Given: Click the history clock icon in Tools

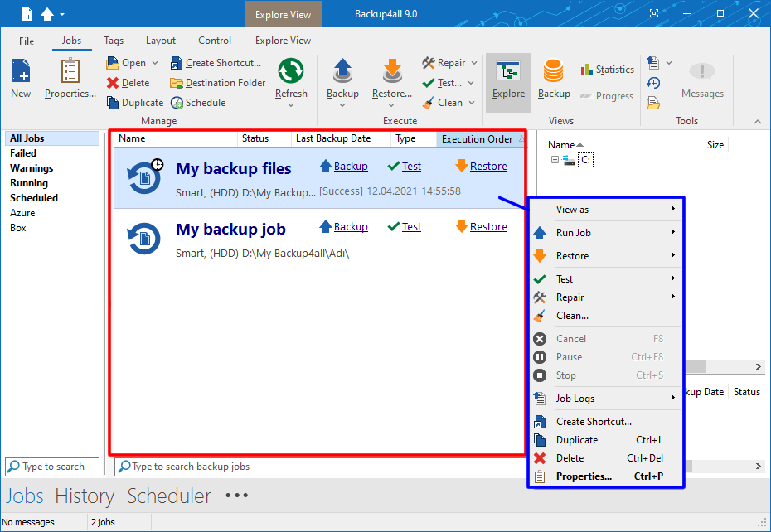Looking at the screenshot, I should 653,83.
